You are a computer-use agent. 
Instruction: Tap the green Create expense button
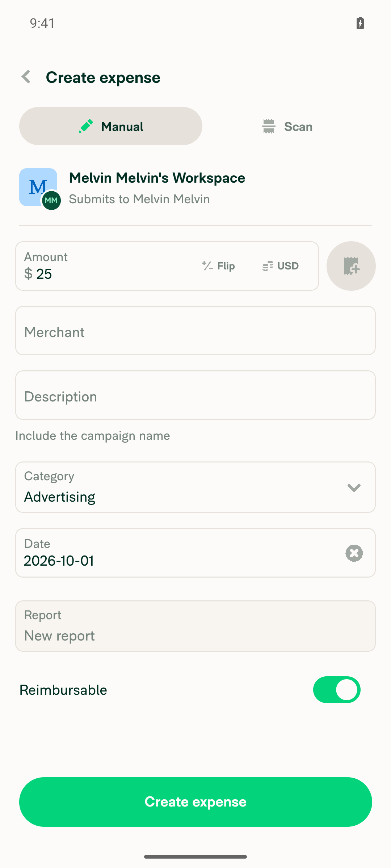(x=195, y=802)
